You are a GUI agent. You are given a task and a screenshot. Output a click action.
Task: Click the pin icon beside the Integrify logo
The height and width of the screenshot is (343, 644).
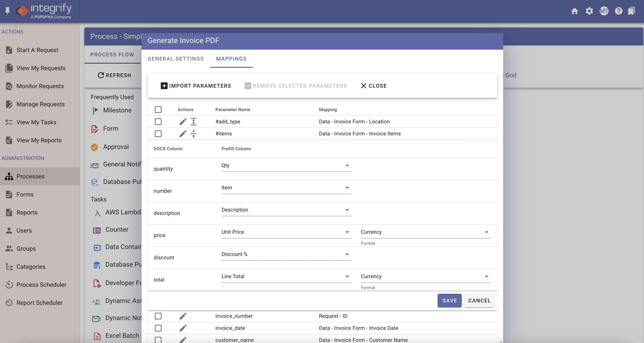click(8, 11)
